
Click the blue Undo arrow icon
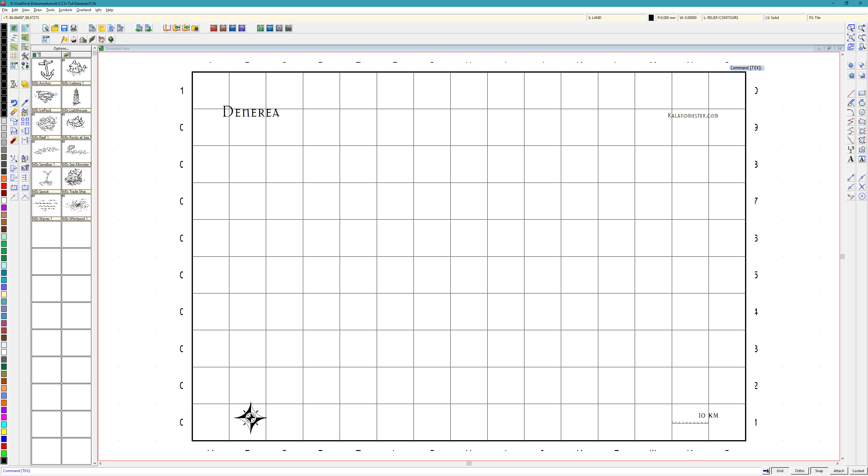pos(14,103)
